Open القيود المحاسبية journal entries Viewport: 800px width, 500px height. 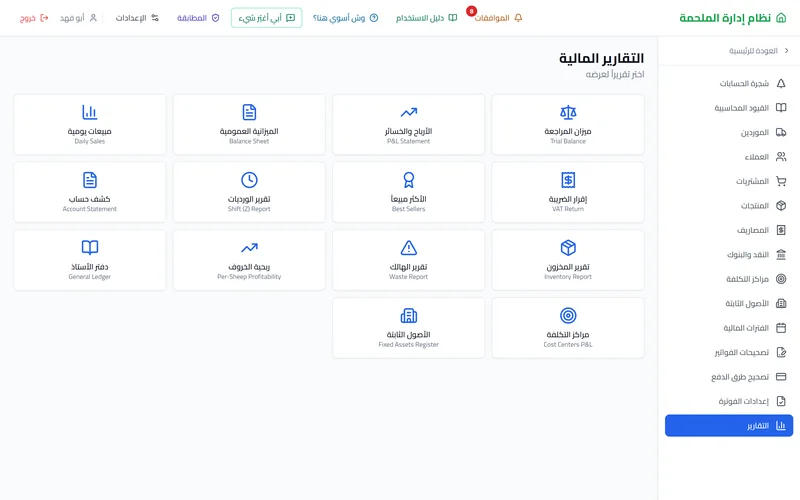[729, 108]
